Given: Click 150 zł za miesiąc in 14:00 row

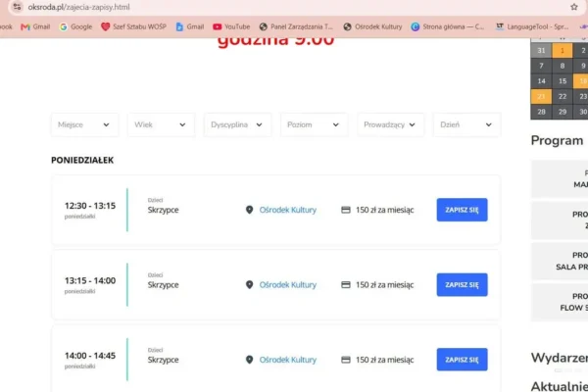Looking at the screenshot, I should point(385,360).
